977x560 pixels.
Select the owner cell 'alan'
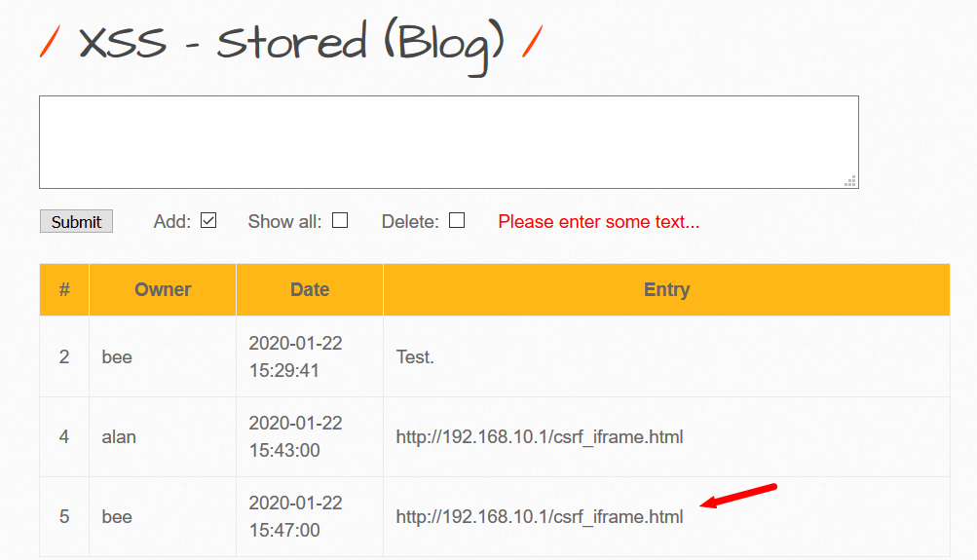(x=119, y=437)
